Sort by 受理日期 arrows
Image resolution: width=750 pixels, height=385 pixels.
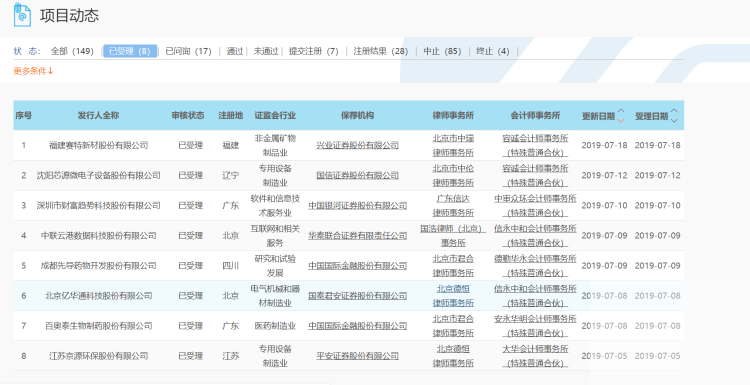[x=674, y=115]
